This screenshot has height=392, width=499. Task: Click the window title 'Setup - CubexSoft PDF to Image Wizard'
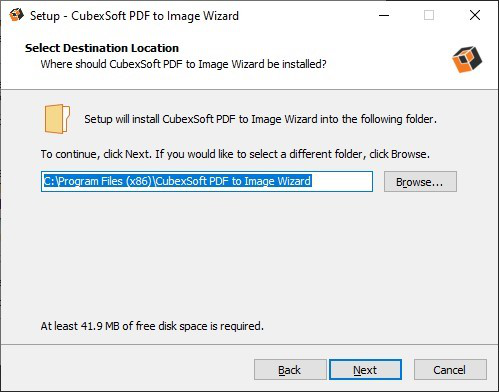point(134,16)
